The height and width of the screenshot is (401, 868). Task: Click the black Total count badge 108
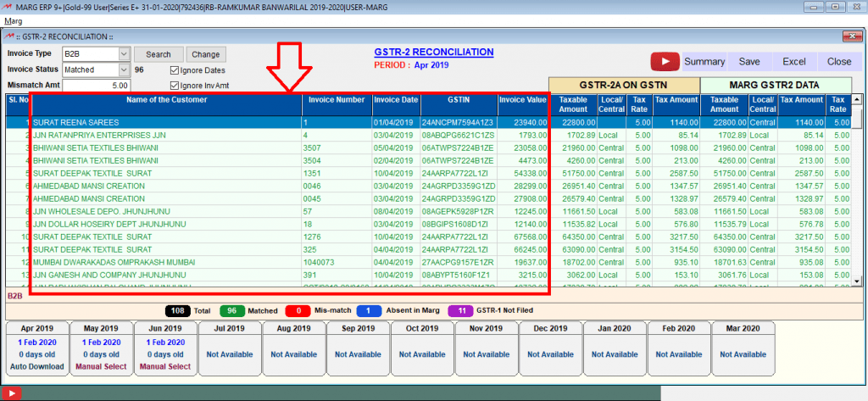178,311
